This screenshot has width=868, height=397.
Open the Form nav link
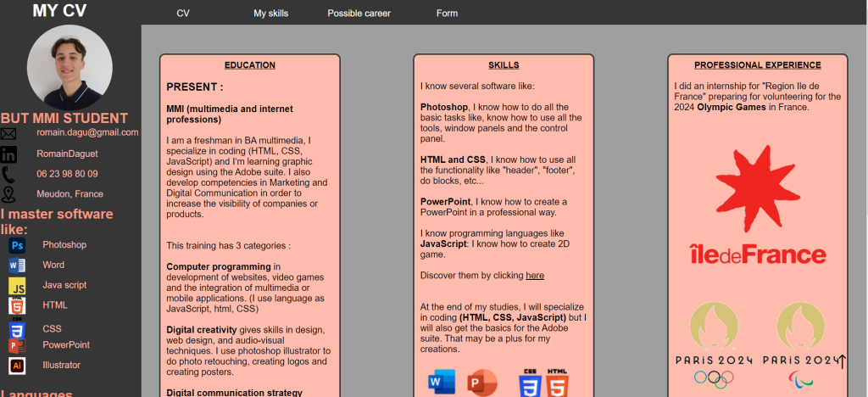(447, 14)
